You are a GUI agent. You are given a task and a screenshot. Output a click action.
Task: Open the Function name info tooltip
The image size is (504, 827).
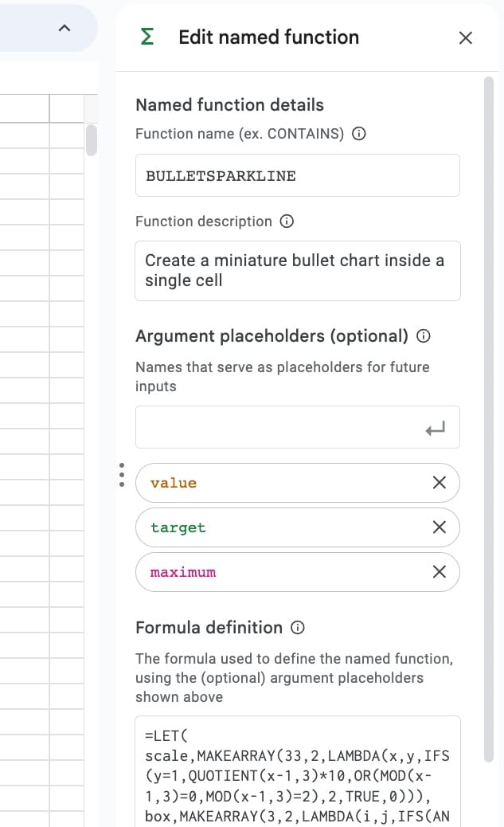359,134
